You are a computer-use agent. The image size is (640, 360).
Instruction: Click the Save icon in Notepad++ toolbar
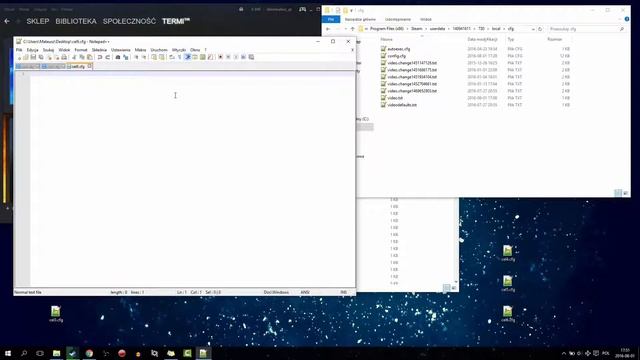(33, 57)
